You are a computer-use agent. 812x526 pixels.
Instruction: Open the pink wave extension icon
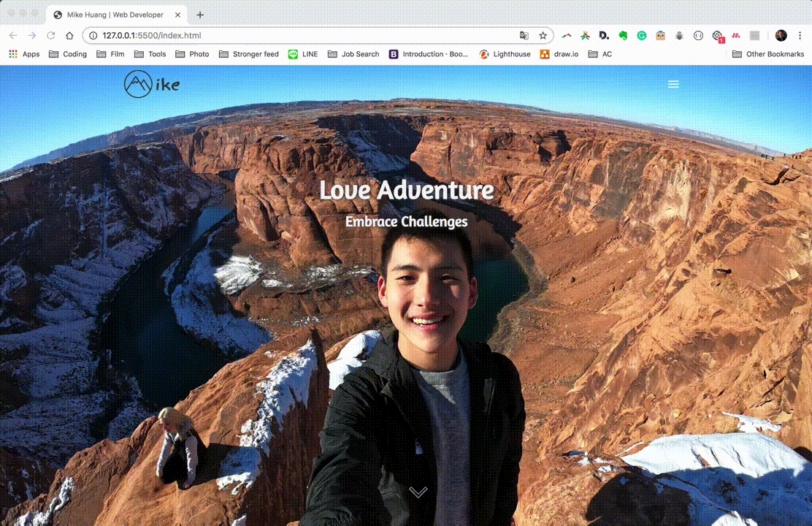(x=736, y=35)
